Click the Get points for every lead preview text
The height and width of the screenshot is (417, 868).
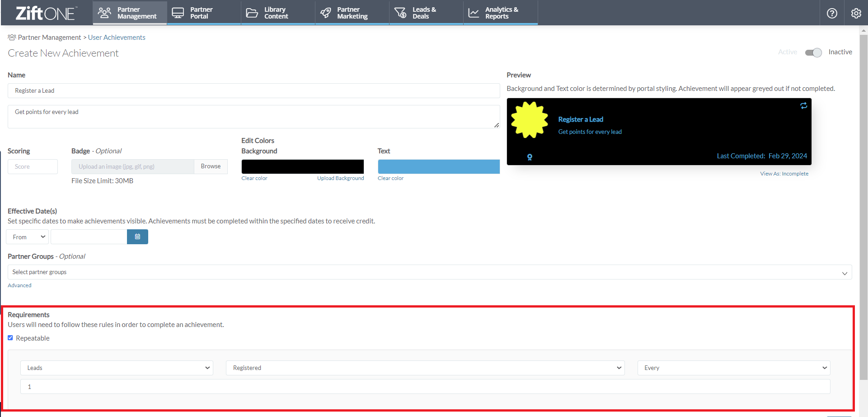[590, 132]
